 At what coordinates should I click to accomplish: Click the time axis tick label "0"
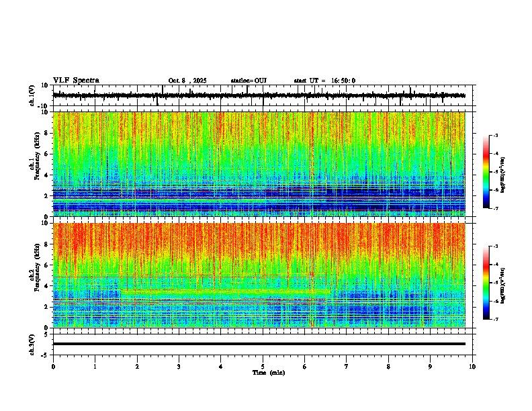pos(53,367)
